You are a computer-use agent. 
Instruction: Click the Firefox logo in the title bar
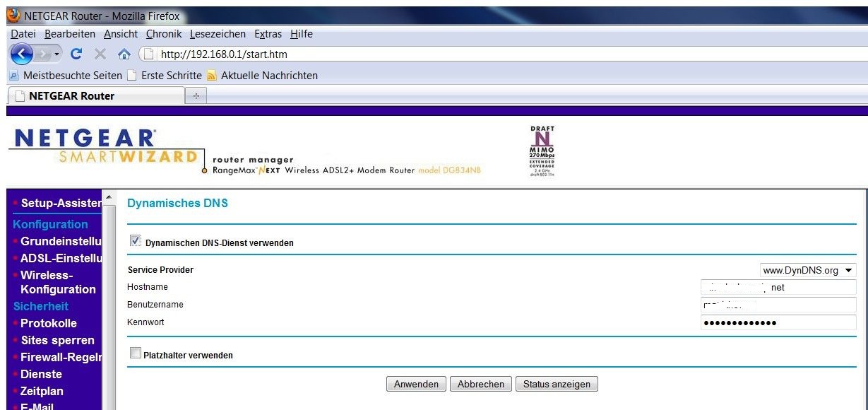click(13, 16)
